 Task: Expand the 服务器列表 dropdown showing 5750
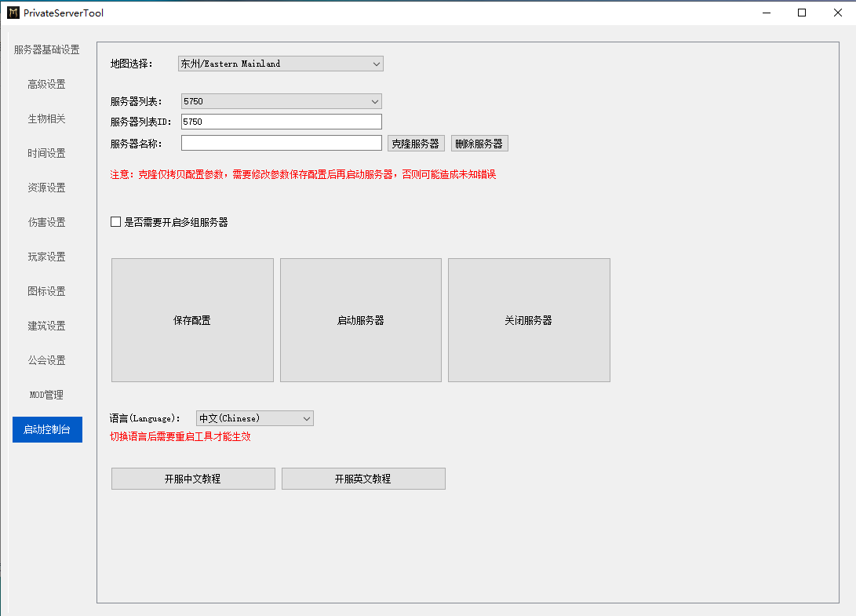click(281, 101)
